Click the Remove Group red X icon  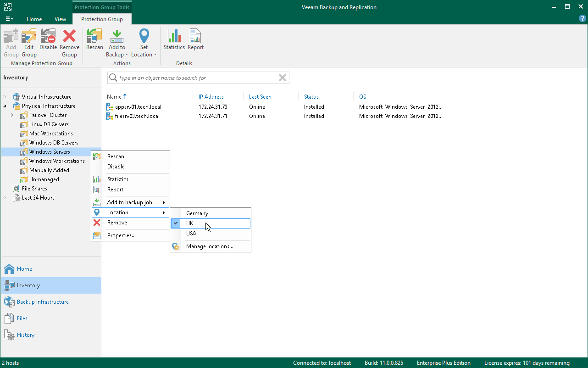pyautogui.click(x=69, y=36)
